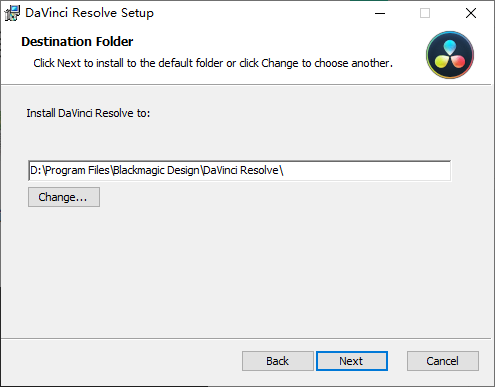Screen dimensions: 495x387
Task: Click the "D:" drive letter in path
Action: (36, 170)
